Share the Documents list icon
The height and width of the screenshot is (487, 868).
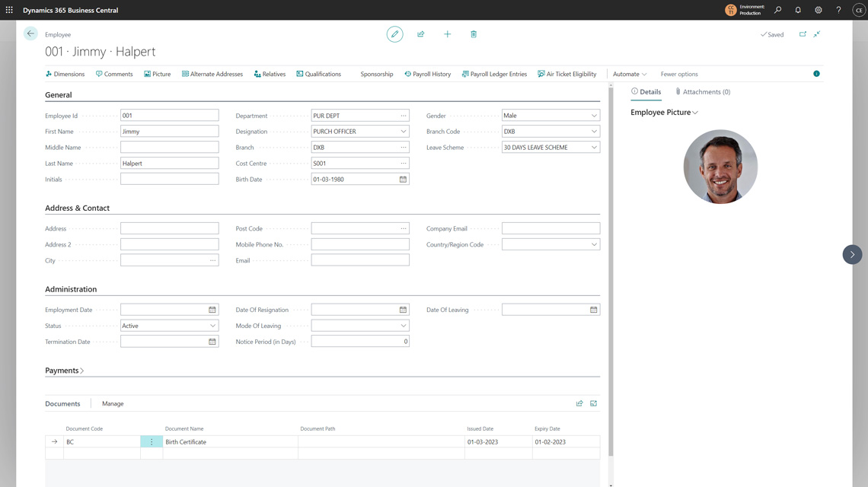tap(579, 403)
